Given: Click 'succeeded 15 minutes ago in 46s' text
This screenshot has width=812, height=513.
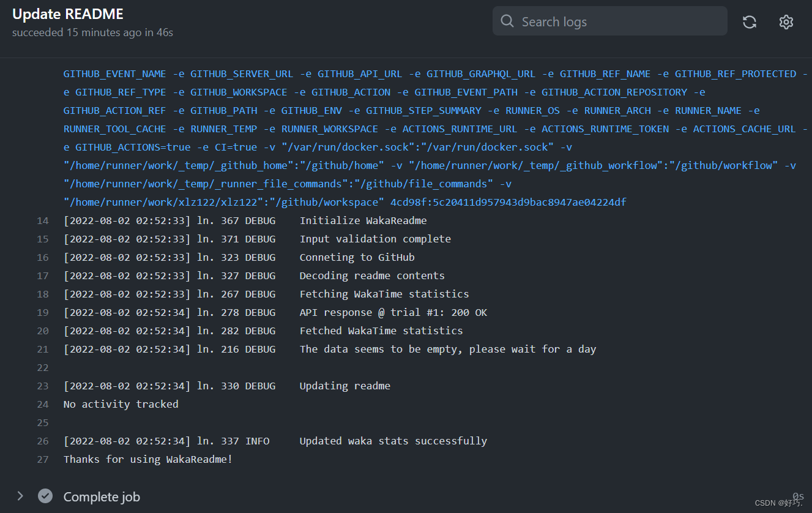Looking at the screenshot, I should click(x=92, y=32).
